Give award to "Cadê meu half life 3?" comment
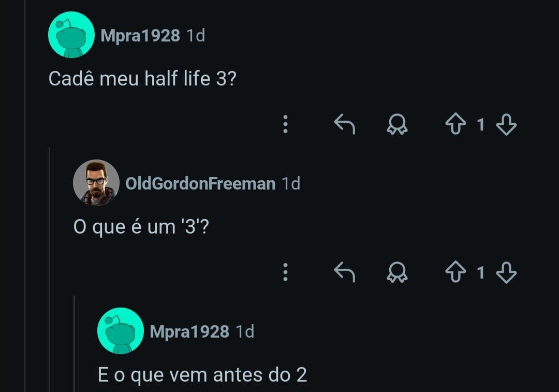This screenshot has width=559, height=392. [x=397, y=125]
